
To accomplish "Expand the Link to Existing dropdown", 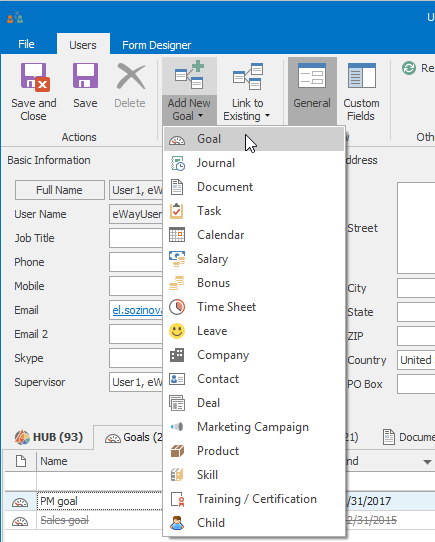I will 247,91.
